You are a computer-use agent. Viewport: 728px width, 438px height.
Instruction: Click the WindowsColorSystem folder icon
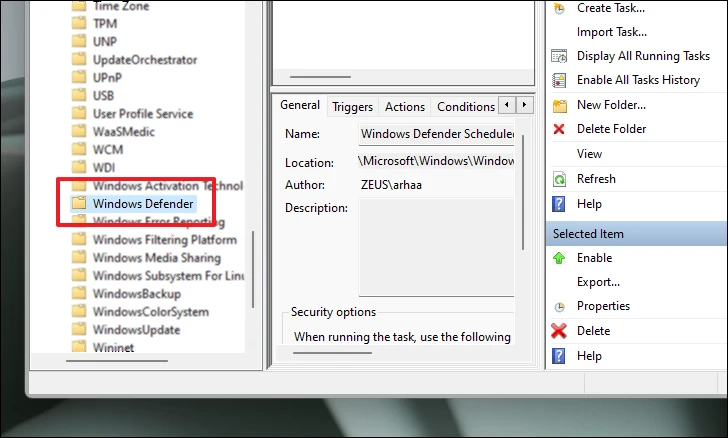coord(79,311)
